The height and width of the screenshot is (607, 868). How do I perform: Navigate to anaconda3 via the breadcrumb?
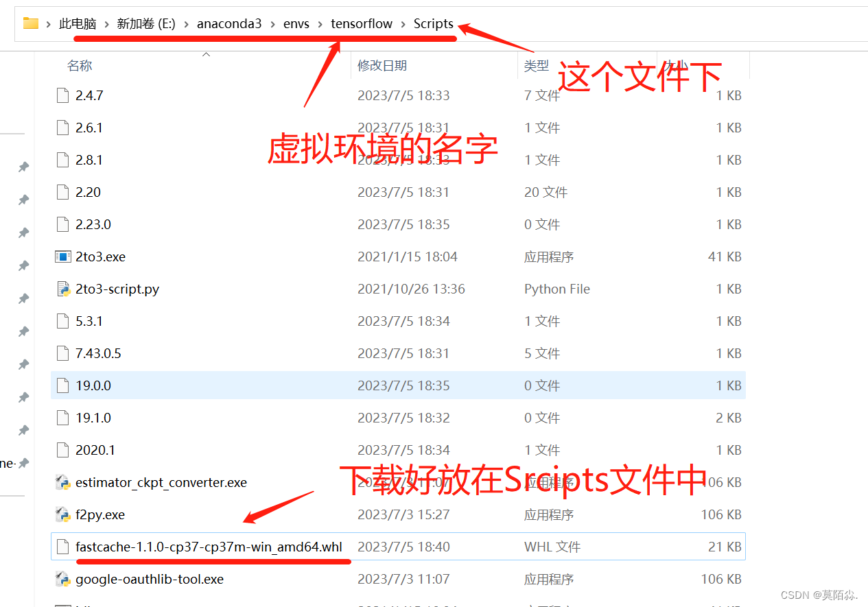click(x=229, y=23)
